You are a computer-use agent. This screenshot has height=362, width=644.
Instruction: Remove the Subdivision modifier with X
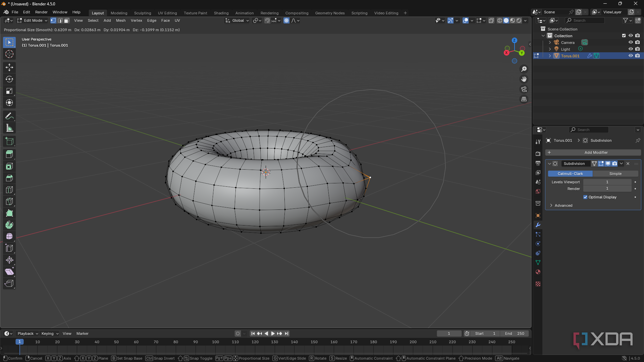[628, 164]
